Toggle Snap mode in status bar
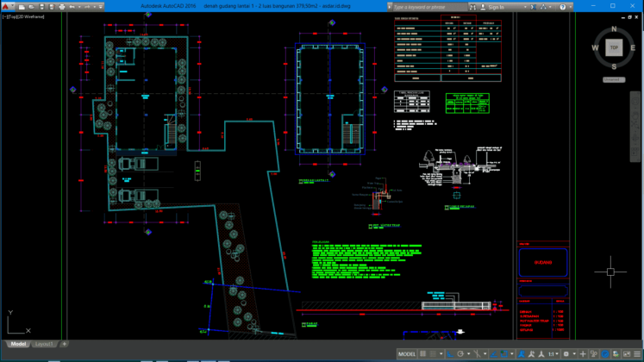Screen dimensions: 644x362 433,353
